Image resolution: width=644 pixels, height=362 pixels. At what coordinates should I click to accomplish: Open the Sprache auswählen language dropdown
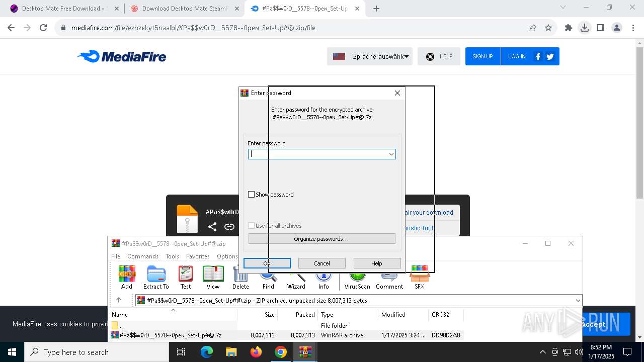(x=370, y=56)
